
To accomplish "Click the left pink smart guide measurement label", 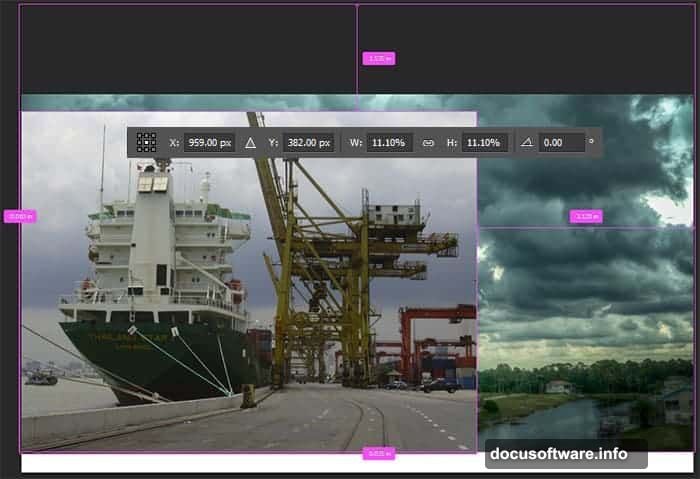I will pyautogui.click(x=19, y=216).
